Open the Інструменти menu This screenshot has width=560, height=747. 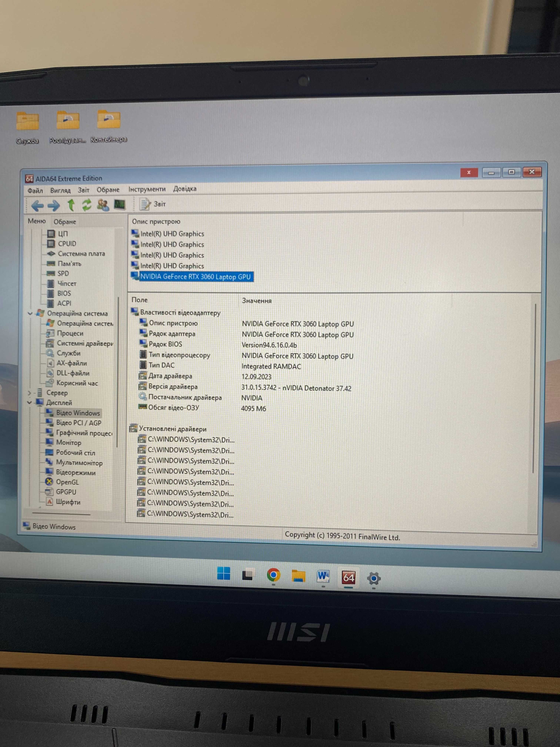tap(147, 189)
